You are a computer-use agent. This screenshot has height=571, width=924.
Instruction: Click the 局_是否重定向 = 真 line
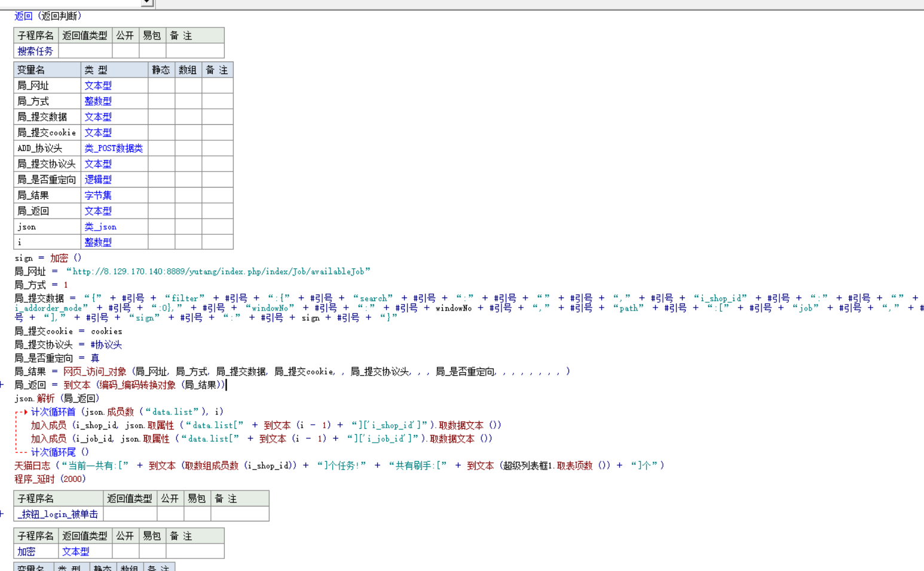point(57,358)
